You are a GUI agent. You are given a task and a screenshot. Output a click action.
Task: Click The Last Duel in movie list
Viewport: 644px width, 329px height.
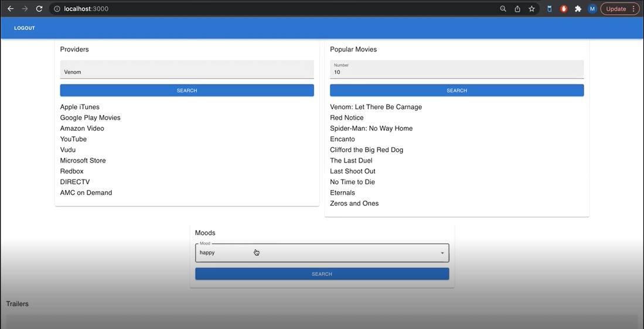point(351,160)
